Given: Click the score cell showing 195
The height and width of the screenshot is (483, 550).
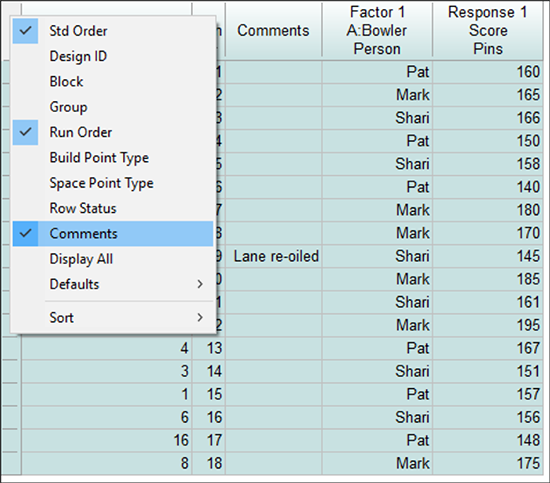Looking at the screenshot, I should coord(488,325).
